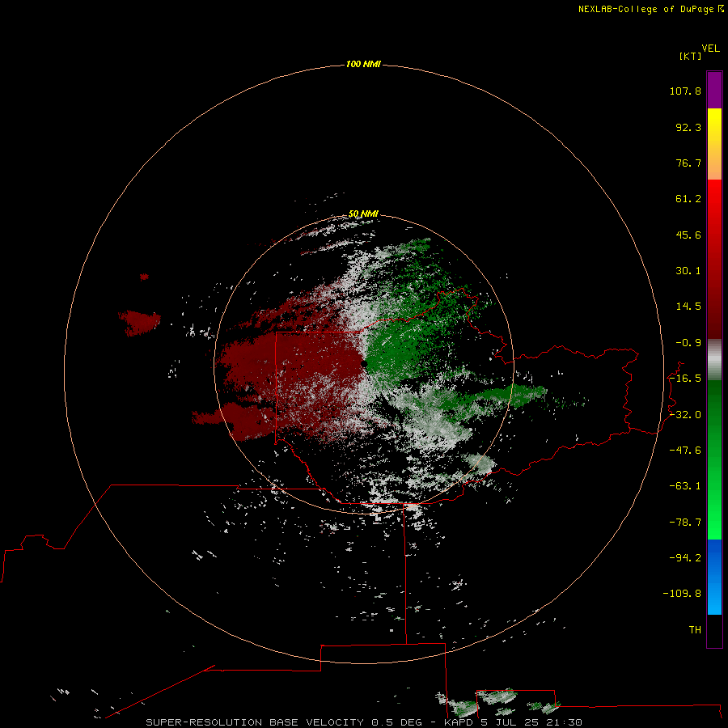Image resolution: width=728 pixels, height=728 pixels.
Task: Click the -47.6 legend value
Action: coord(685,451)
